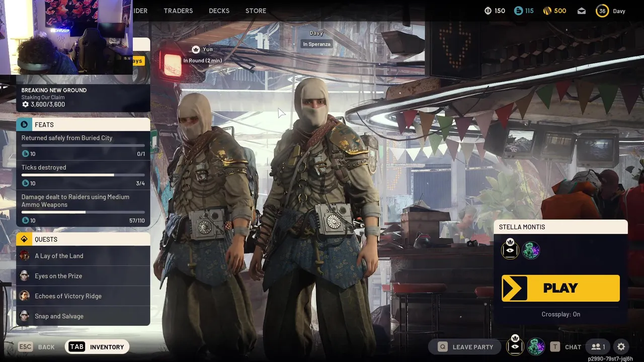Open quest Echoes of Victory Ridge
This screenshot has height=362, width=644.
tap(83, 296)
